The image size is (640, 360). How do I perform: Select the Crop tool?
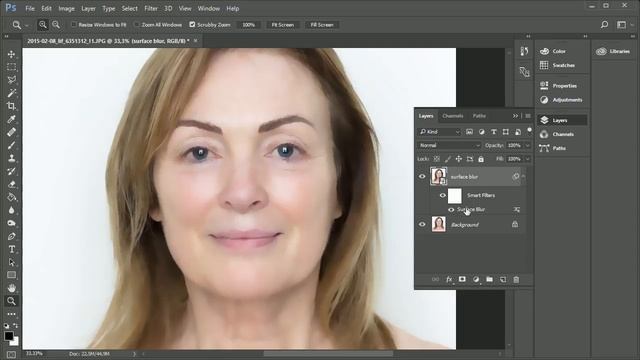point(11,106)
